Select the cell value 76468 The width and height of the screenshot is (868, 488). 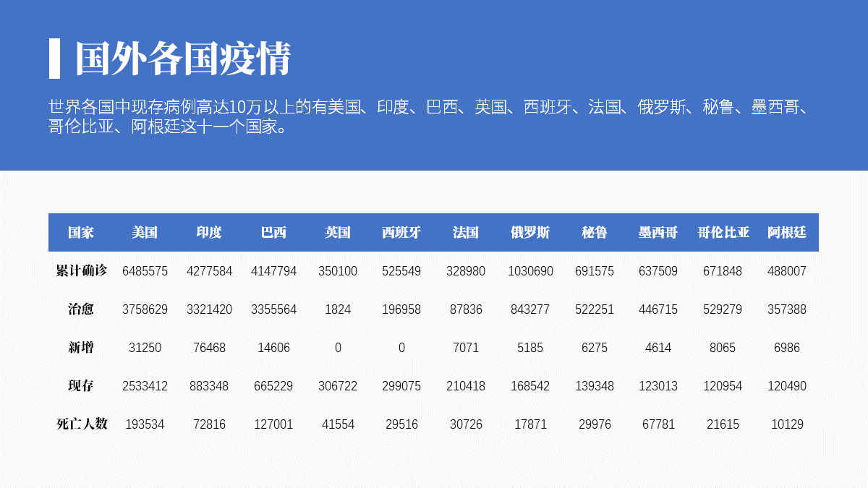pos(209,348)
